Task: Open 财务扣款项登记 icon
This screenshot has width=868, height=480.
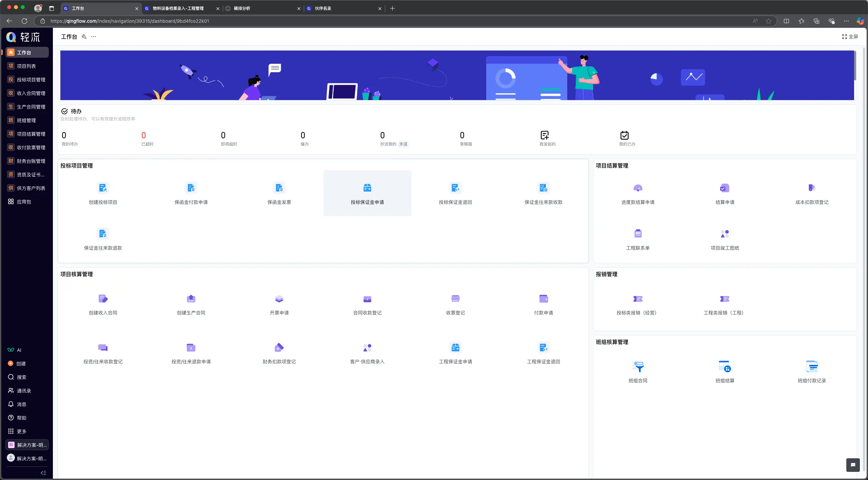Action: point(279,348)
